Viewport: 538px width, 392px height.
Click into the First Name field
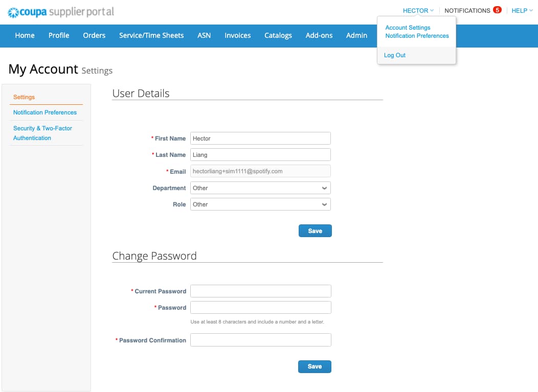260,139
